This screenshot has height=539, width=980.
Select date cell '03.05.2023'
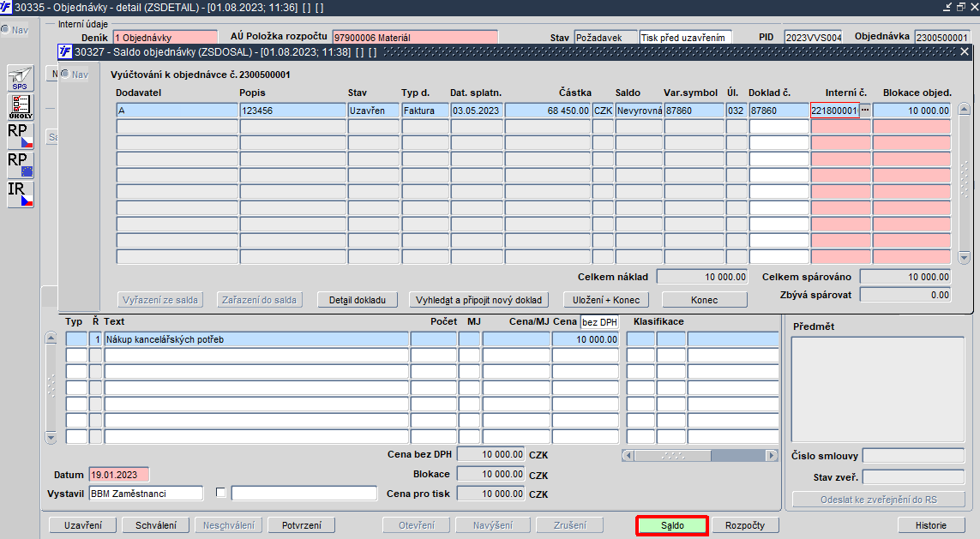tap(477, 111)
